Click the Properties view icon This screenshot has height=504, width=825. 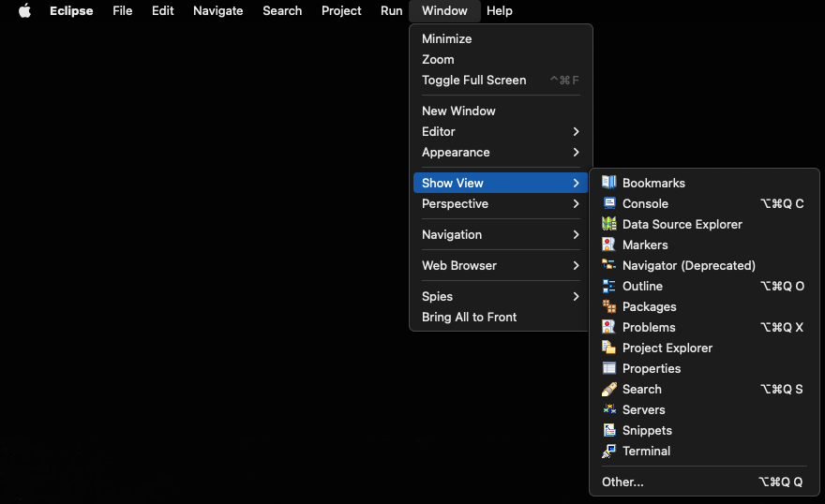[608, 368]
